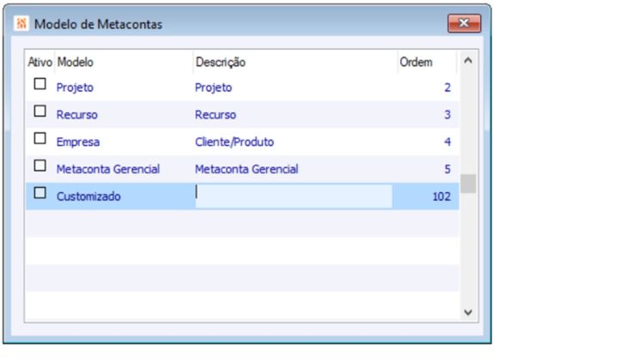Click the Recurso description cell
The height and width of the screenshot is (362, 644).
[x=216, y=114]
